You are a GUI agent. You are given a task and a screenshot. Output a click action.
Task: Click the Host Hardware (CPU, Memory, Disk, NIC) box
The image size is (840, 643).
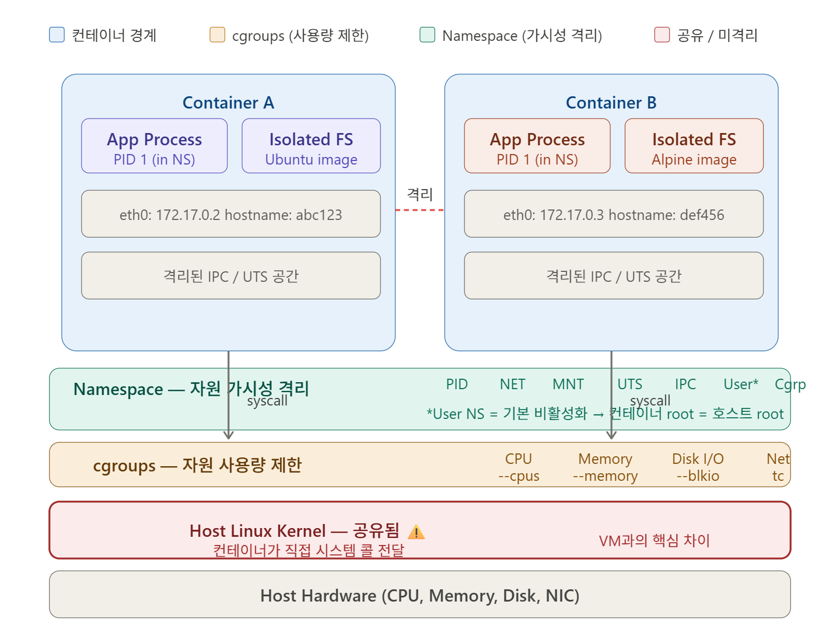420,595
